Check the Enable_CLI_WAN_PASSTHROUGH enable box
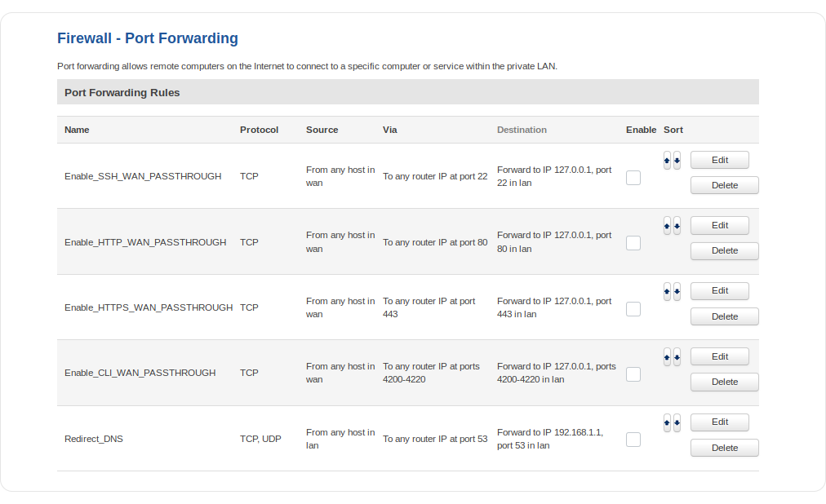The width and height of the screenshot is (826, 504). pyautogui.click(x=633, y=374)
